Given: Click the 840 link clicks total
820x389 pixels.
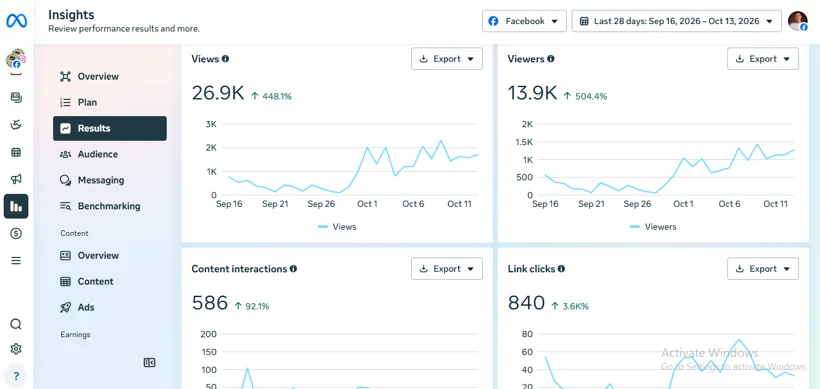Looking at the screenshot, I should click(527, 303).
